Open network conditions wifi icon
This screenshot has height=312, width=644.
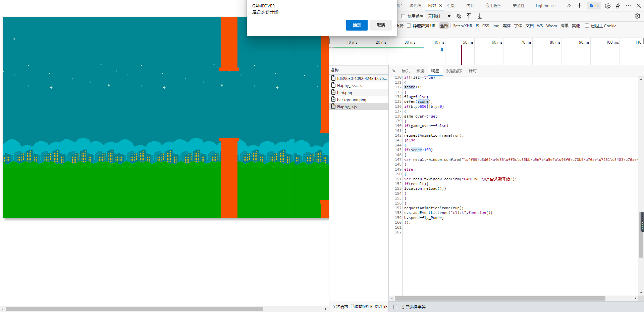coord(458,16)
